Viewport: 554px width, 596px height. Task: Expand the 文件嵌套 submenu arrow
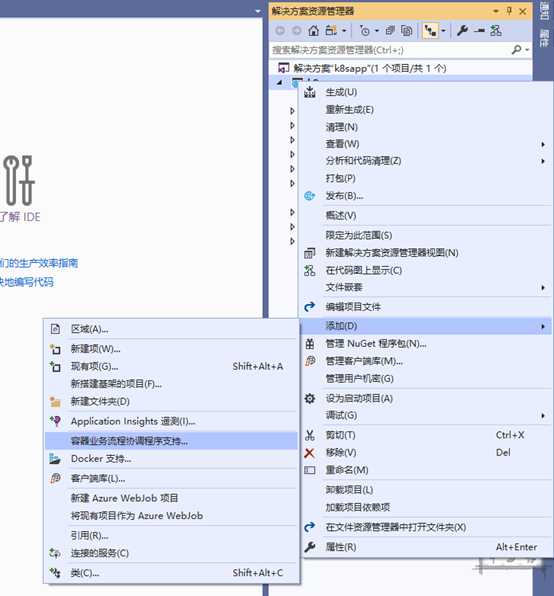tap(543, 288)
